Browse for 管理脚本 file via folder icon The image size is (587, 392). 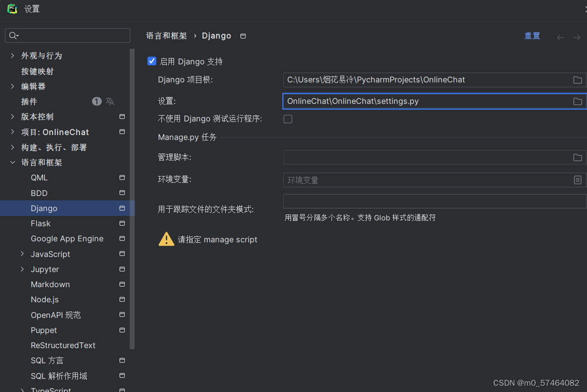578,157
